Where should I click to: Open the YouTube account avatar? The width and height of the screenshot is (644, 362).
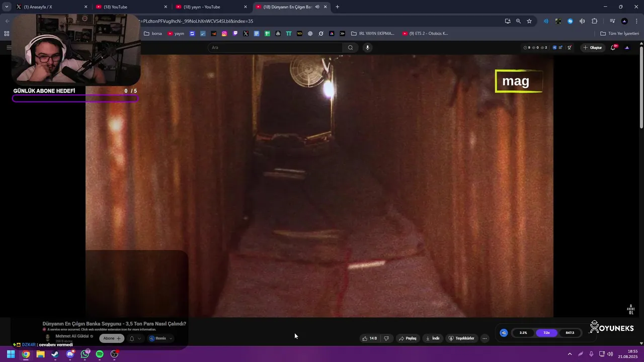[627, 48]
